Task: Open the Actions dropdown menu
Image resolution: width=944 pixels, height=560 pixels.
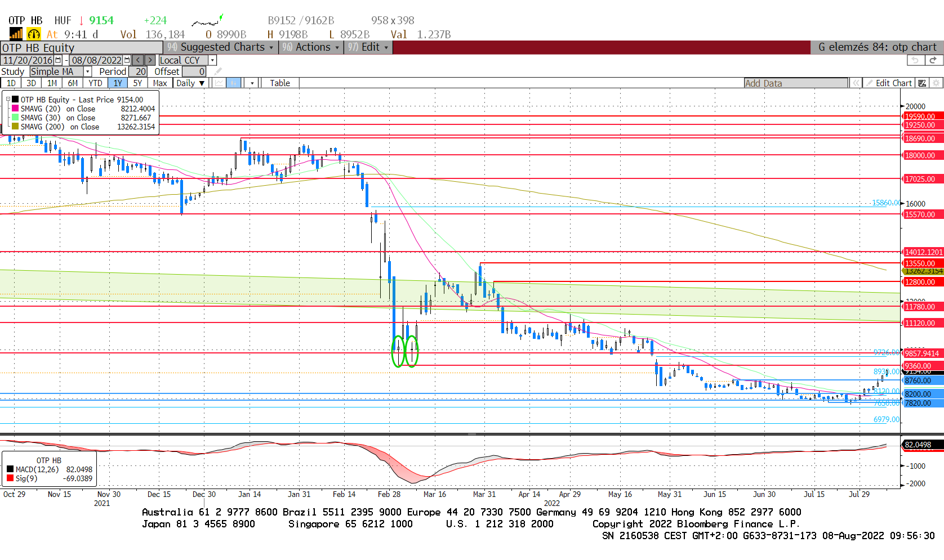Action: [311, 47]
